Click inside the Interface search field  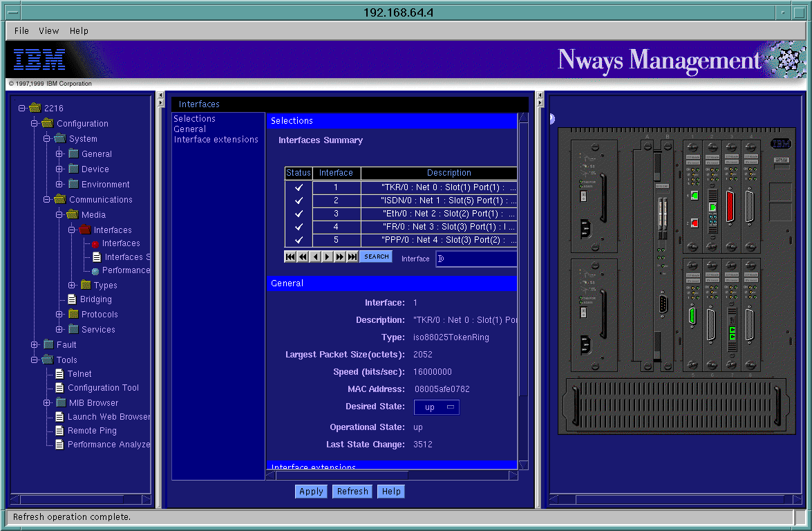tap(477, 259)
